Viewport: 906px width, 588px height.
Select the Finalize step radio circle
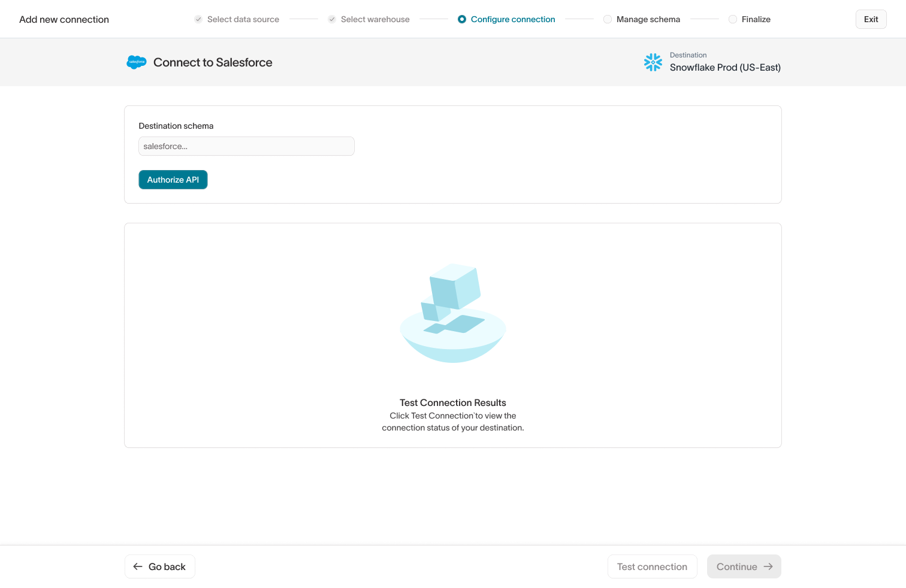(733, 19)
